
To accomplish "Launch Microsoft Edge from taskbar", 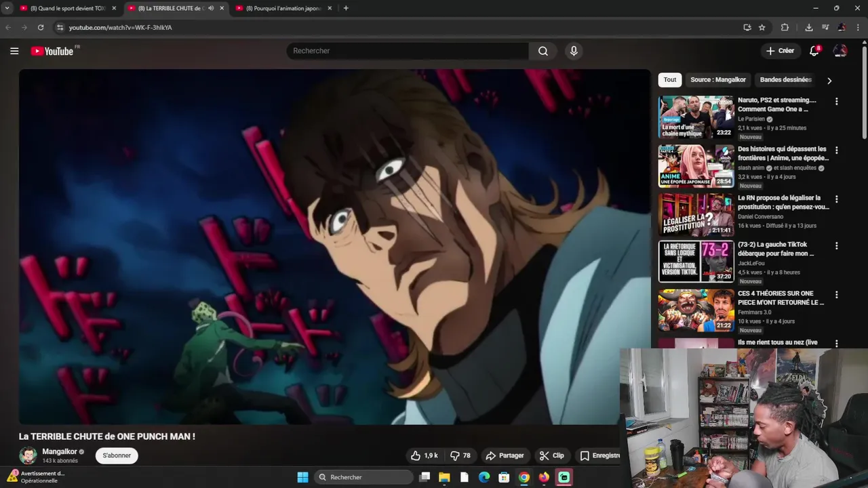I will [484, 477].
